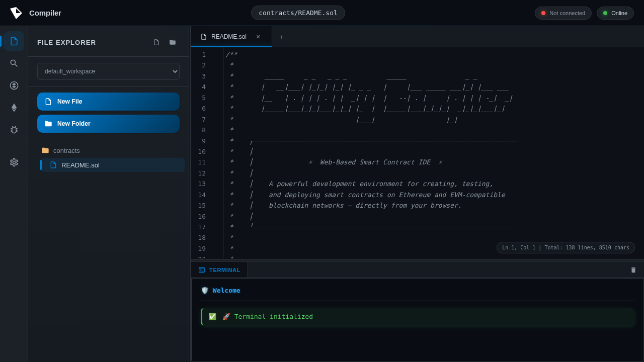Click the app logo next to Compiler
644x362 pixels.
tap(16, 13)
